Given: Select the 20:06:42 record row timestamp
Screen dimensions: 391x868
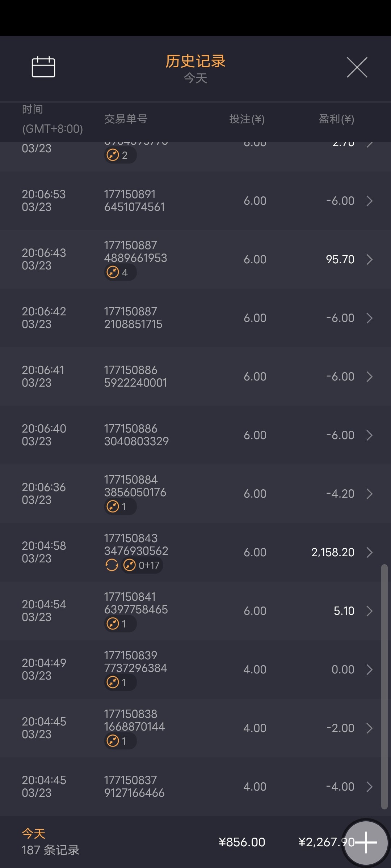Looking at the screenshot, I should click(44, 318).
